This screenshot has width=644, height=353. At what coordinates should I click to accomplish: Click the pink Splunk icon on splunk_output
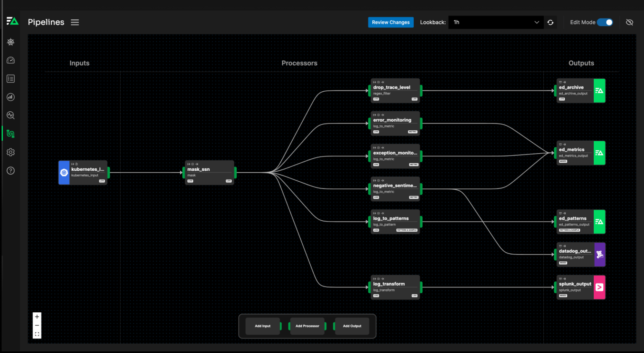[600, 287]
